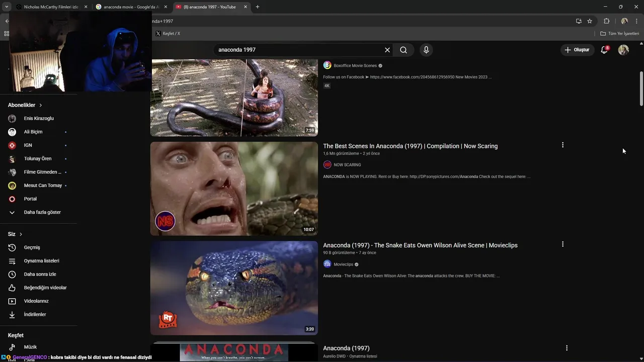Open Tüm Yer İşaretleri bookmarks folder
Viewport: 644px width, 362px height.
tap(620, 34)
